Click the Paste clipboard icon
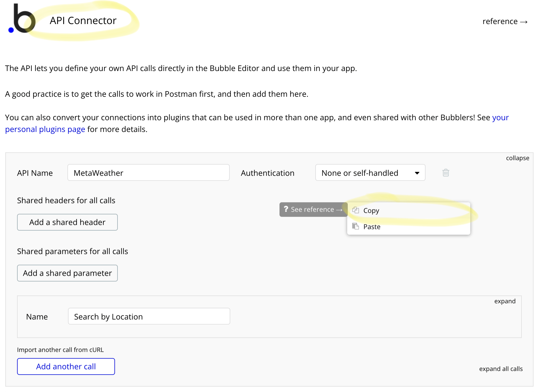 [356, 226]
